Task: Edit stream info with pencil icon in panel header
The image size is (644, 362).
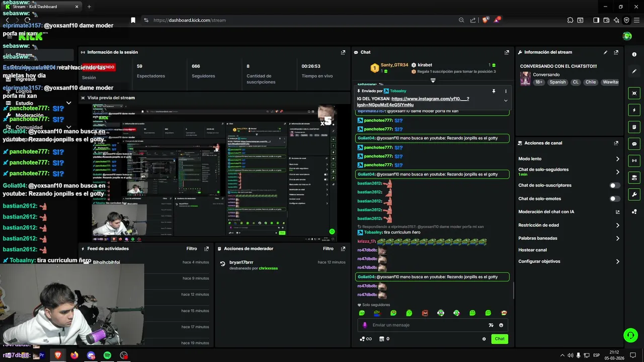Action: pos(605,52)
